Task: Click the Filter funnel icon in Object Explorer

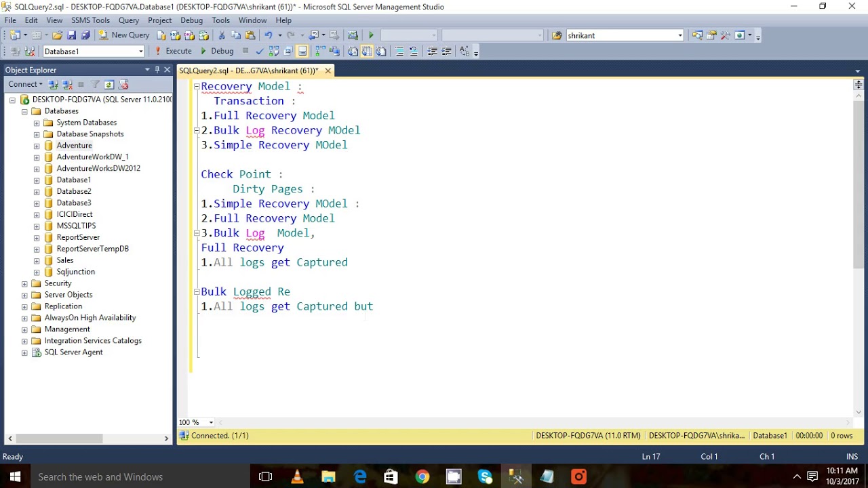Action: point(95,84)
